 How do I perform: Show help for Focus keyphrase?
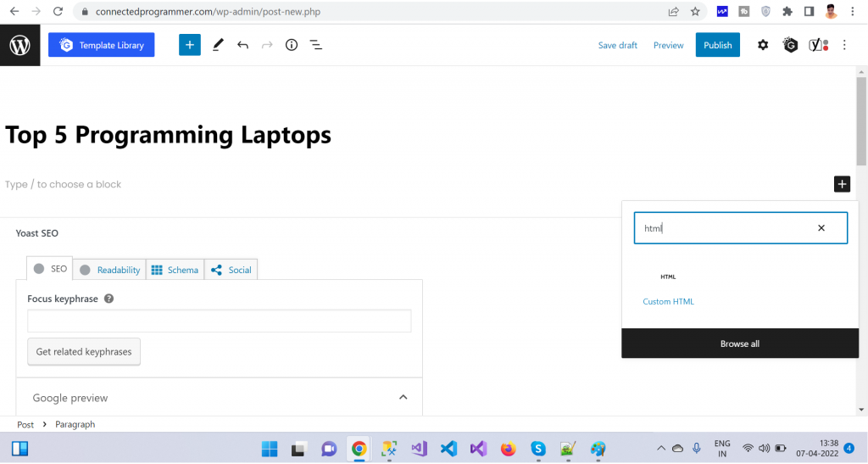point(109,299)
